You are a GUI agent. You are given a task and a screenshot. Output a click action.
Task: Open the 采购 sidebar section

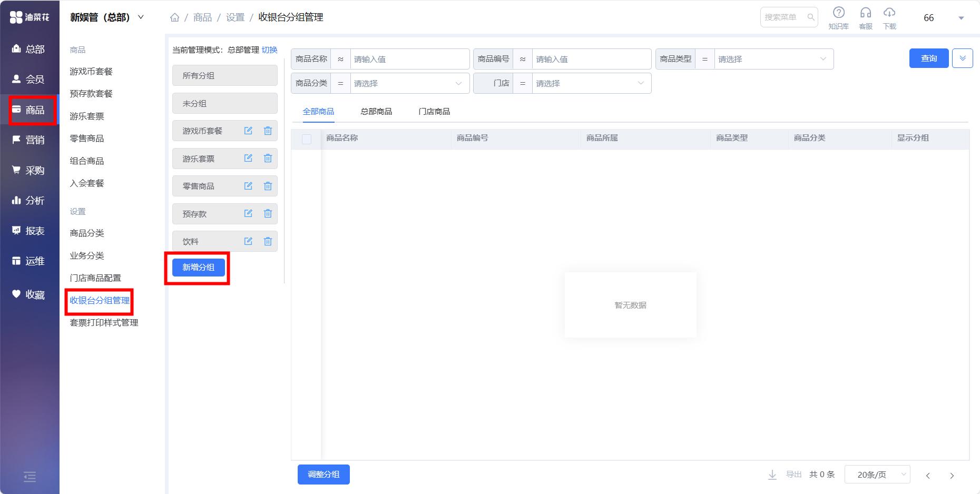click(x=29, y=170)
